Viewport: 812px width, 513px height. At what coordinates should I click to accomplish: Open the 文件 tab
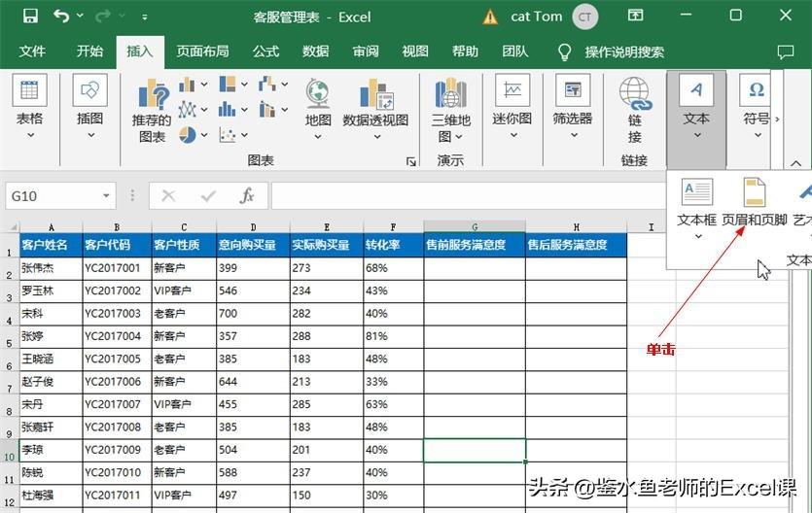pyautogui.click(x=32, y=51)
